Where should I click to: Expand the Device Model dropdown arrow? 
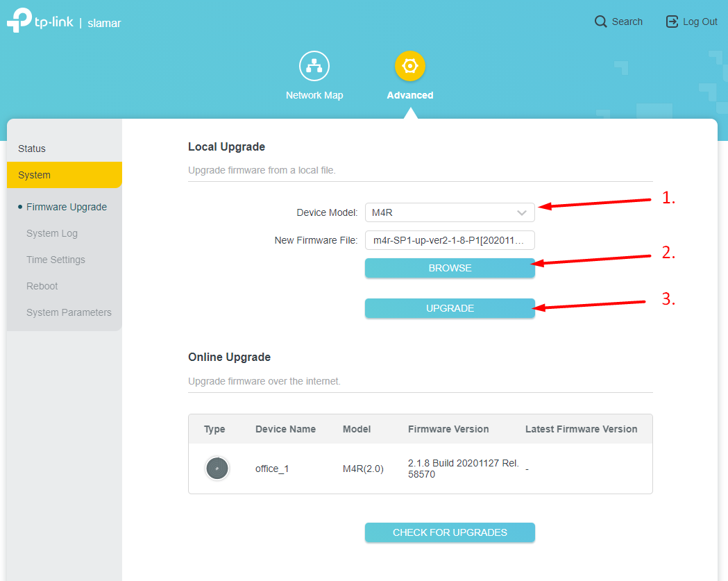coord(522,212)
